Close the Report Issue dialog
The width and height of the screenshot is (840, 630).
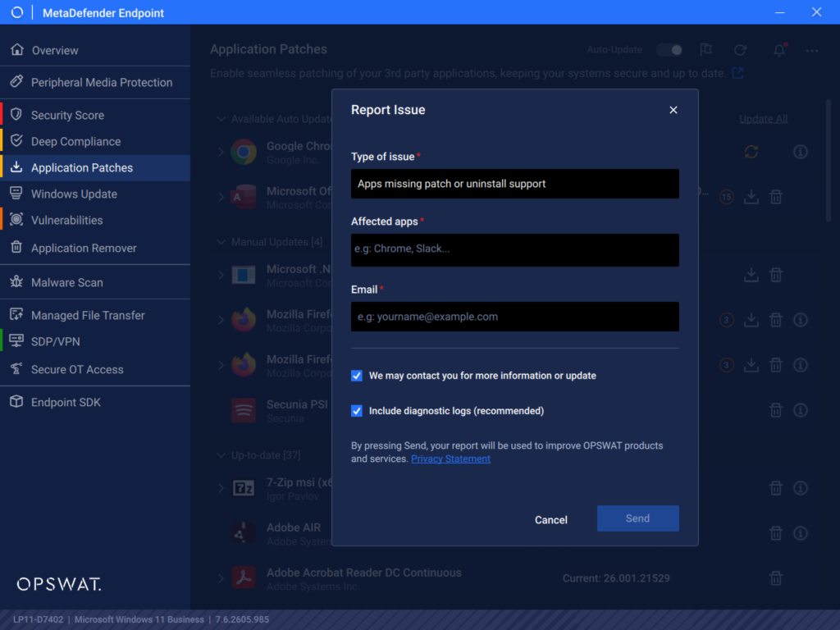pyautogui.click(x=673, y=110)
